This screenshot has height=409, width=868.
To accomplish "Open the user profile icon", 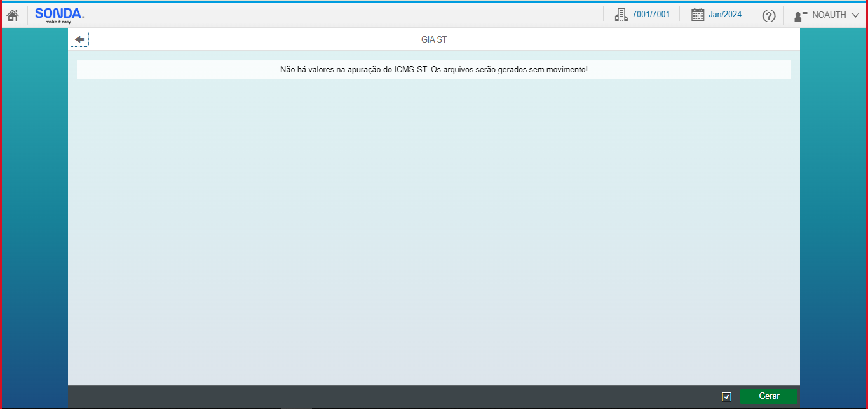I will pyautogui.click(x=801, y=15).
